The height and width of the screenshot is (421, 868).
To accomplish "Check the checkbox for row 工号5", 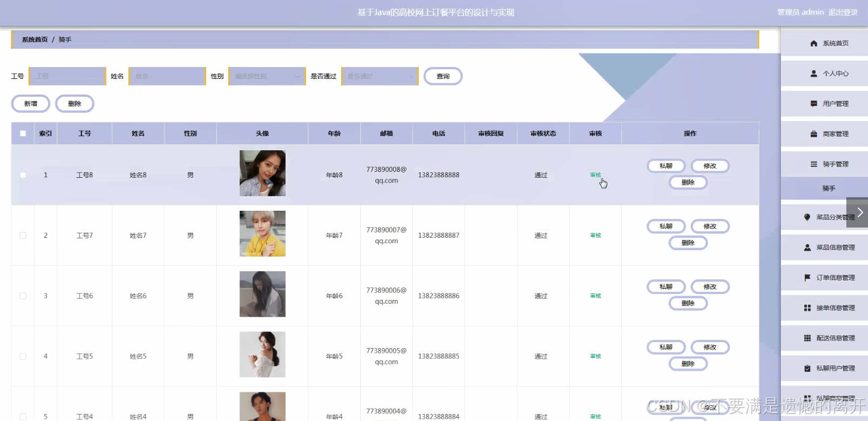I will click(x=23, y=357).
